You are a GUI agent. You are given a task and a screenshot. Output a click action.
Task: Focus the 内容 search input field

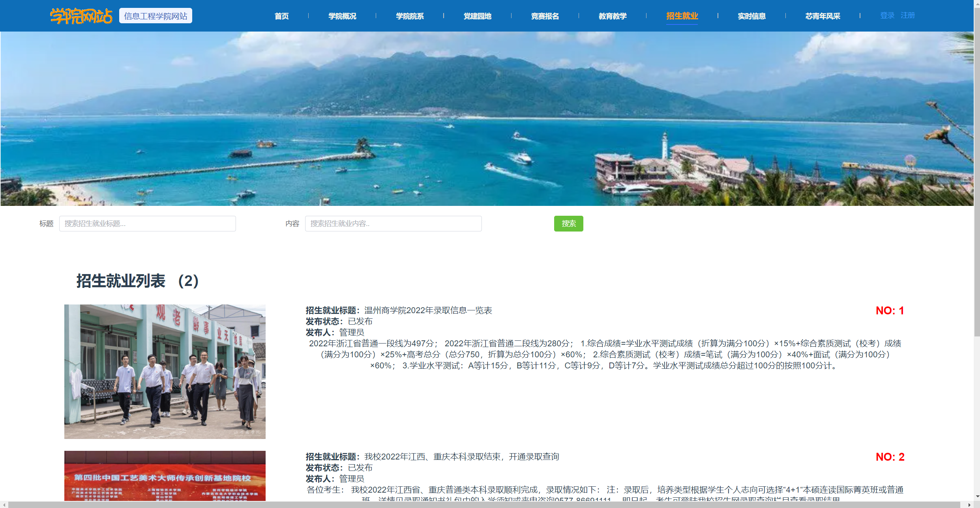tap(393, 224)
